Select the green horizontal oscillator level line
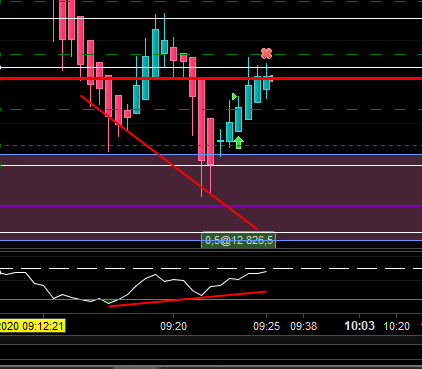 pyautogui.click(x=211, y=300)
